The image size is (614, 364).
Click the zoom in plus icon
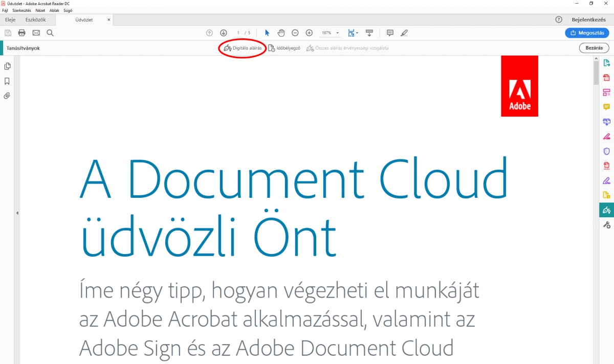point(309,33)
